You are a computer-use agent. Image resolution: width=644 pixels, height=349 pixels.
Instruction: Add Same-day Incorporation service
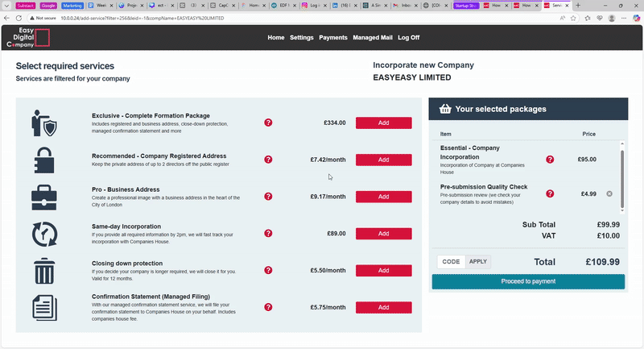pos(383,234)
